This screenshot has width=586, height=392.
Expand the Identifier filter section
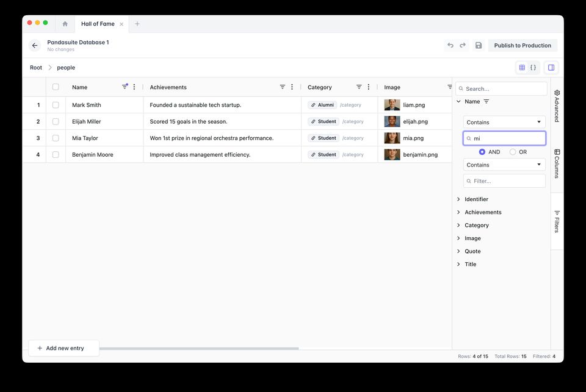coord(458,199)
